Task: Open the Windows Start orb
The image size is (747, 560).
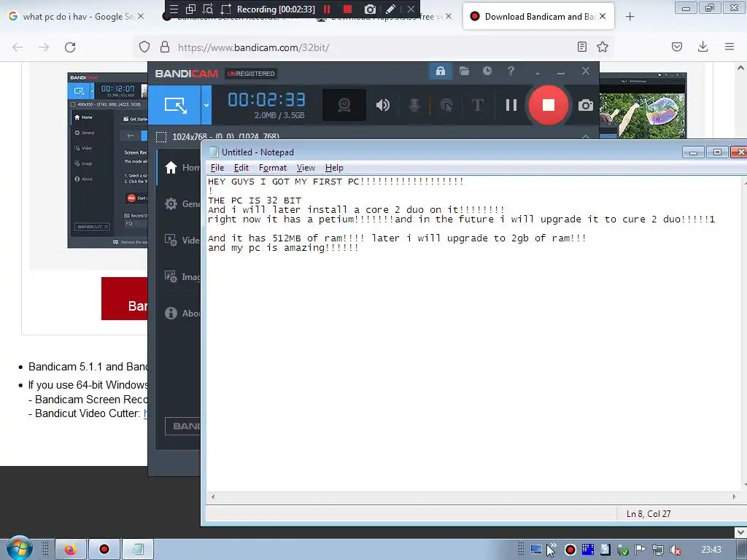Action: pos(19,548)
